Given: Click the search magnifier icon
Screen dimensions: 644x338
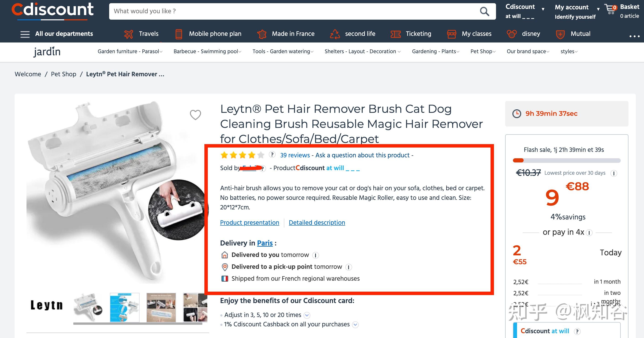Looking at the screenshot, I should pos(484,11).
